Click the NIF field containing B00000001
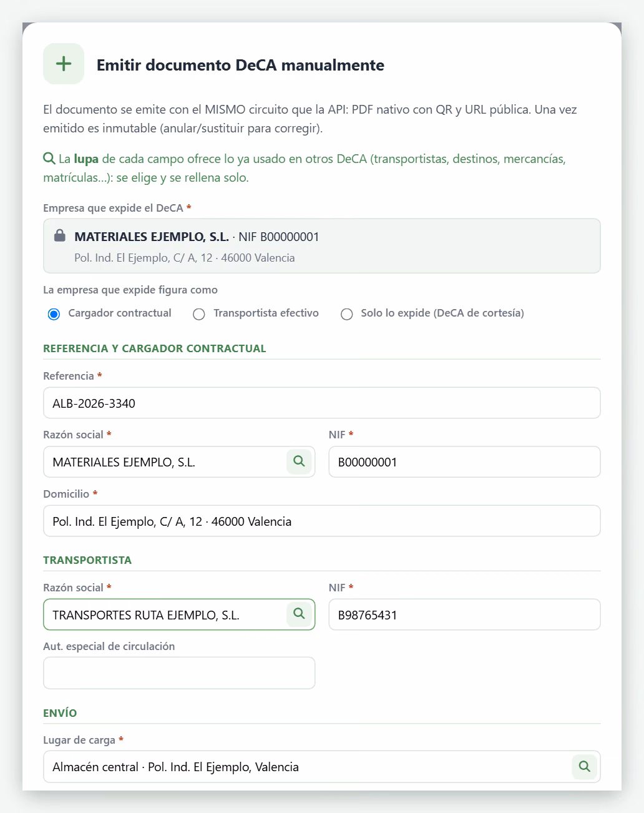The height and width of the screenshot is (813, 644). pos(464,462)
